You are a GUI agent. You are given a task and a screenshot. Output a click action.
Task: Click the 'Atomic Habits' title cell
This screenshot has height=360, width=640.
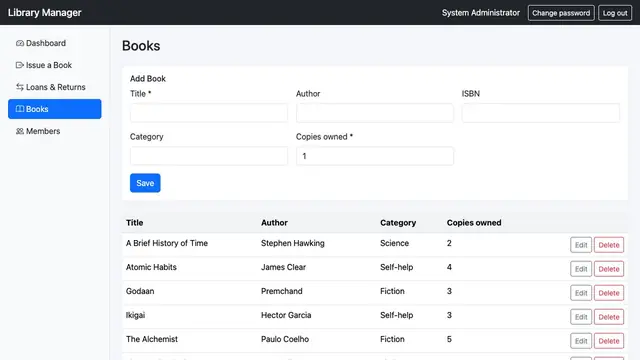point(151,267)
